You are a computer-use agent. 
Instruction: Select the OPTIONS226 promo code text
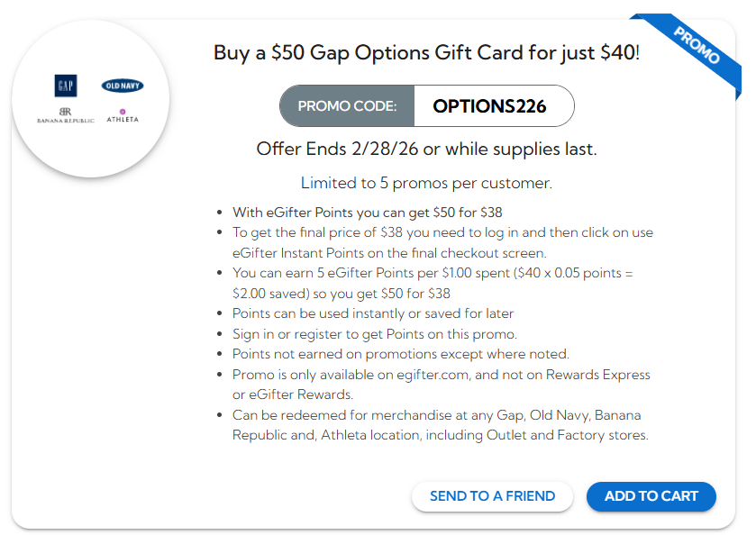489,106
